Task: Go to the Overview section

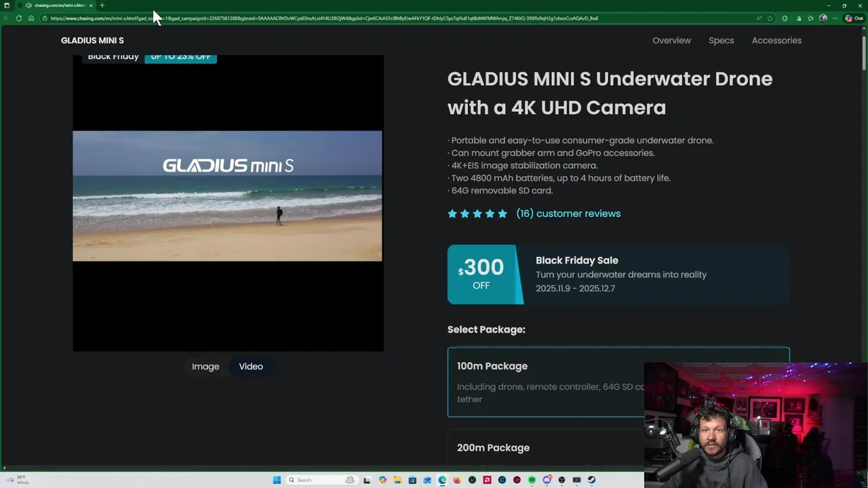Action: pyautogui.click(x=671, y=41)
